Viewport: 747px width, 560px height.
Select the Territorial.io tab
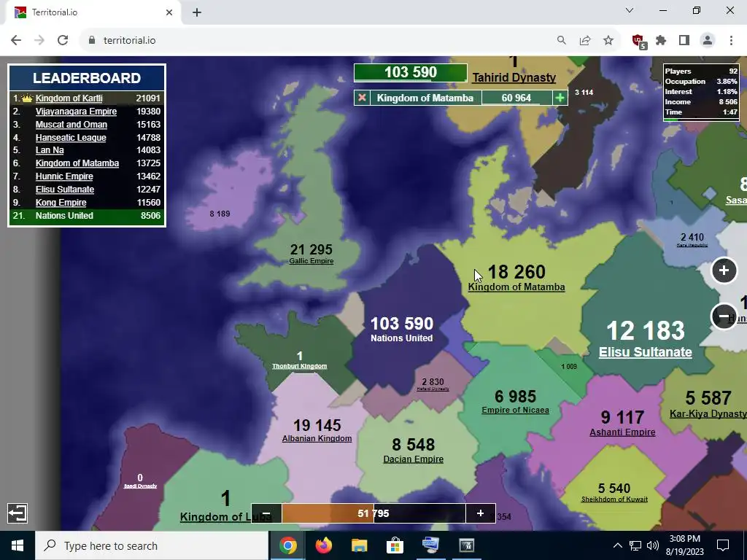coord(93,12)
